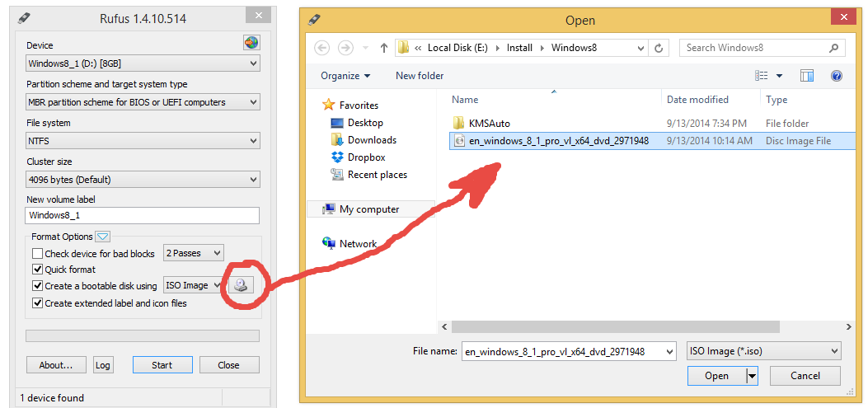This screenshot has height=408, width=868.
Task: Click New folder in toolbar
Action: (x=420, y=75)
